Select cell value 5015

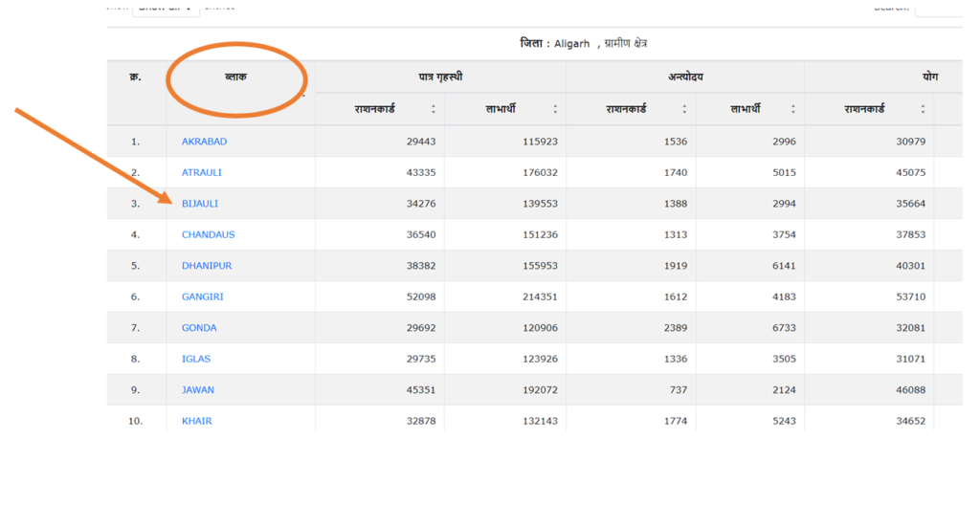(x=784, y=172)
